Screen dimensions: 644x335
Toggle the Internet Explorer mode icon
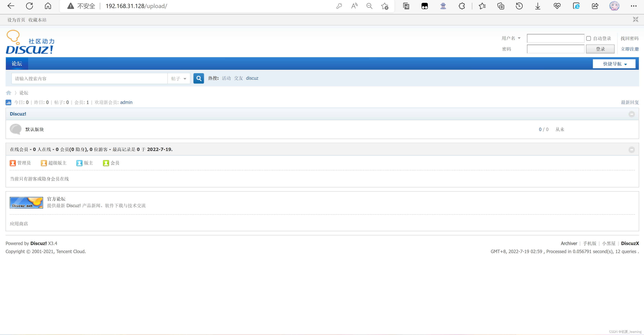576,6
